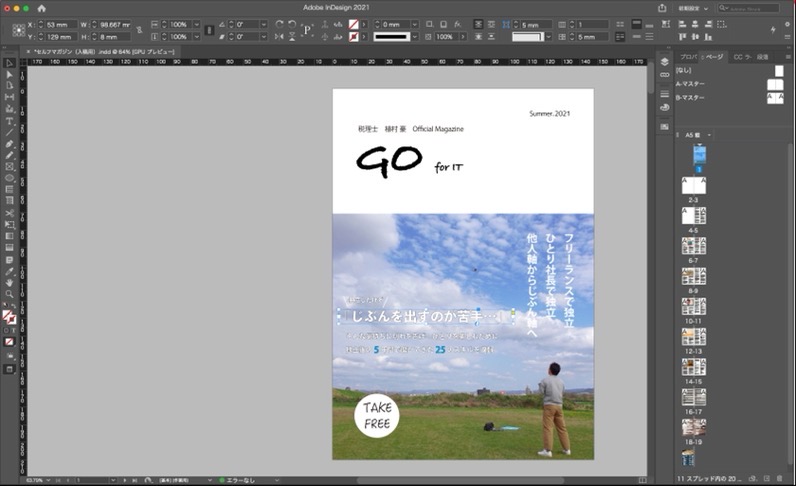Toggle Apply None color button

tap(9, 342)
